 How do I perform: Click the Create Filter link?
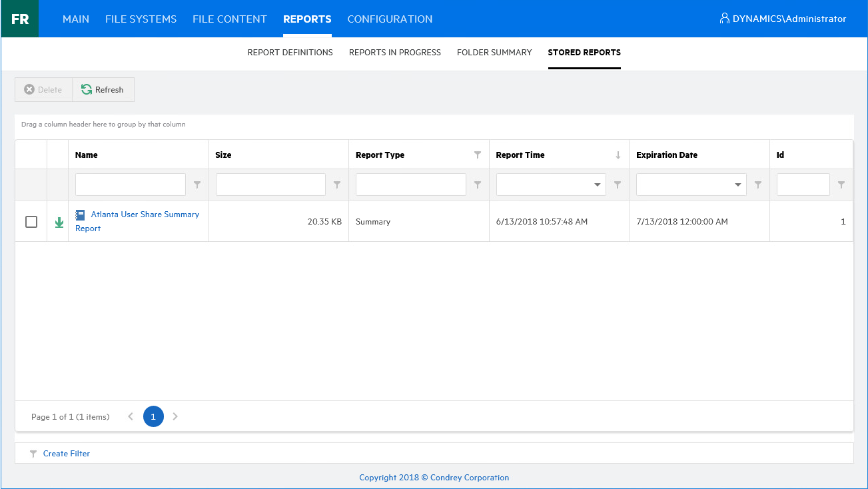(x=66, y=454)
